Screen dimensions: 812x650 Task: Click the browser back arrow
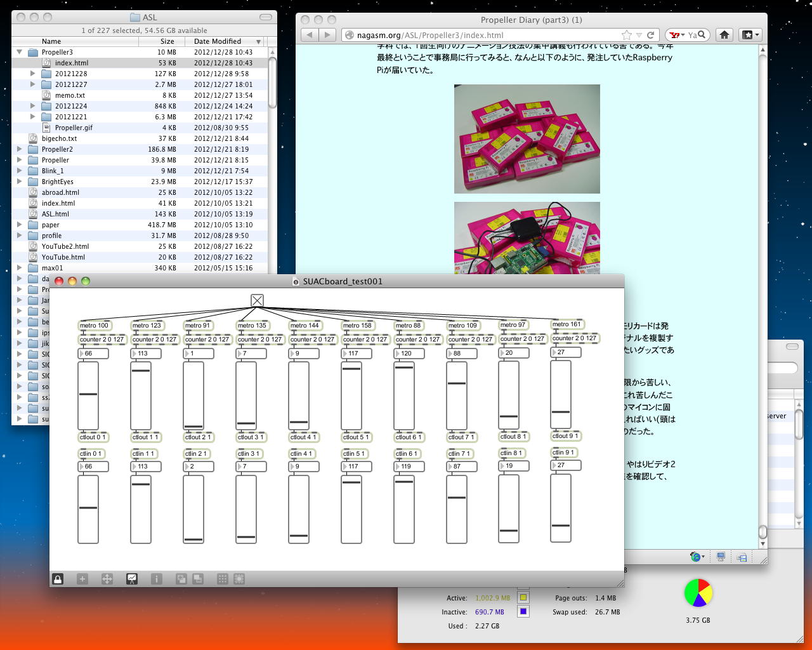310,35
